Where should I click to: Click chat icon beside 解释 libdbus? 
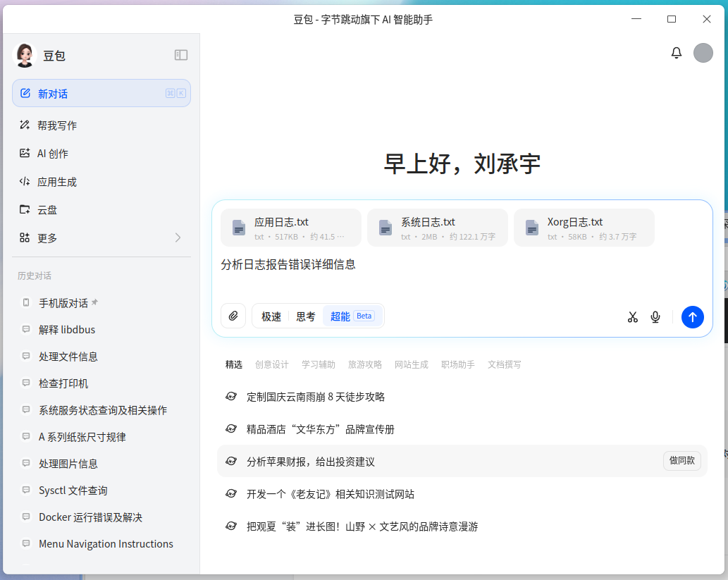coord(26,329)
